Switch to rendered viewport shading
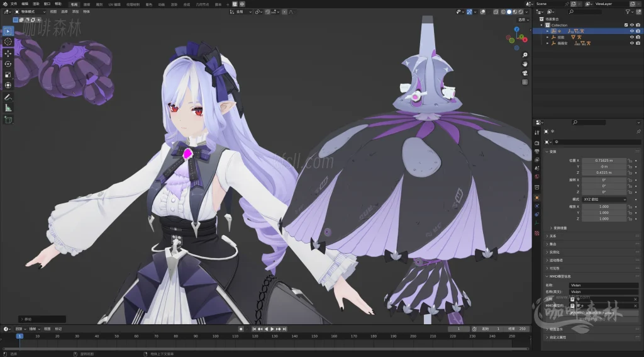Image resolution: width=644 pixels, height=357 pixels. pyautogui.click(x=520, y=12)
